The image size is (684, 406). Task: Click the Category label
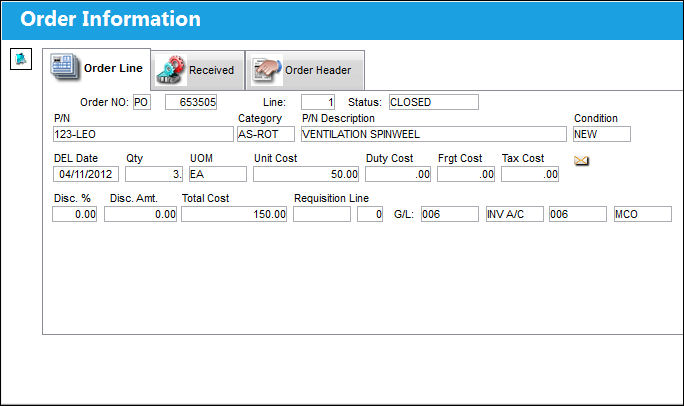(x=260, y=119)
